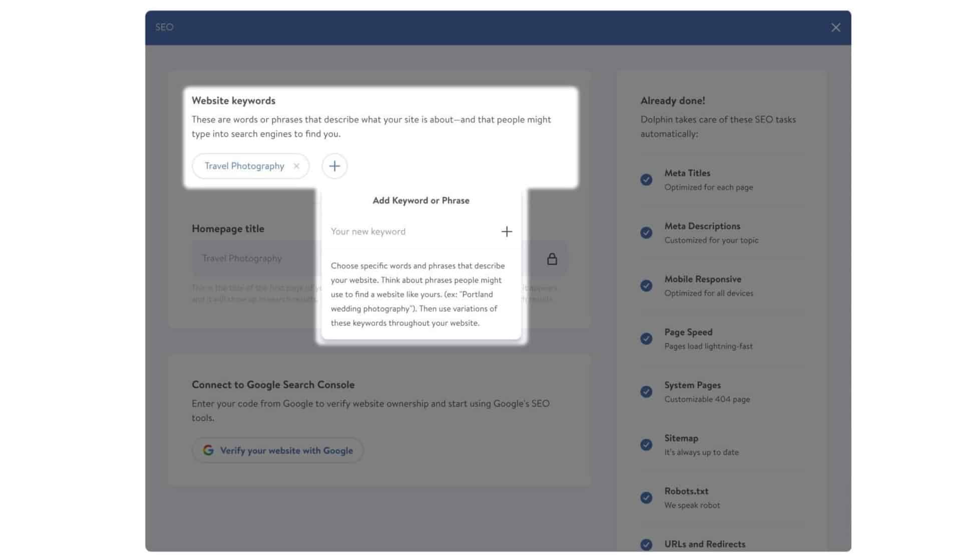Click 'Customized for your topic' text
The width and height of the screenshot is (980, 555).
pos(711,240)
